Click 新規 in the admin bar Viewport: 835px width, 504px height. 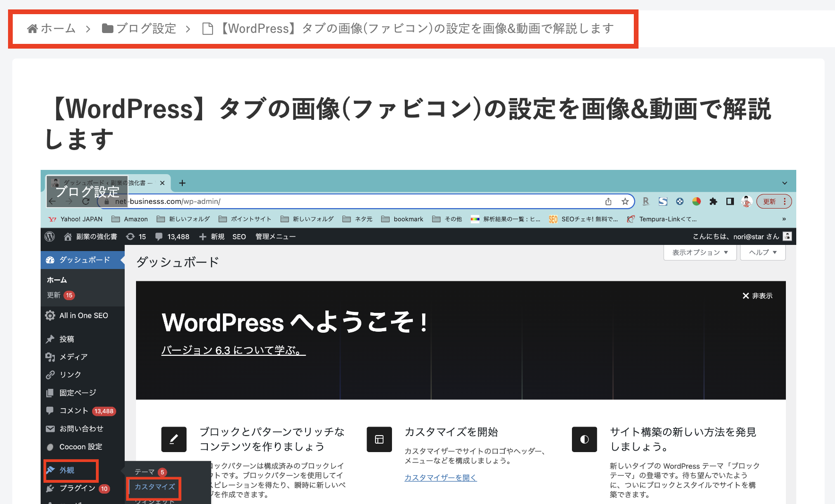pyautogui.click(x=212, y=236)
